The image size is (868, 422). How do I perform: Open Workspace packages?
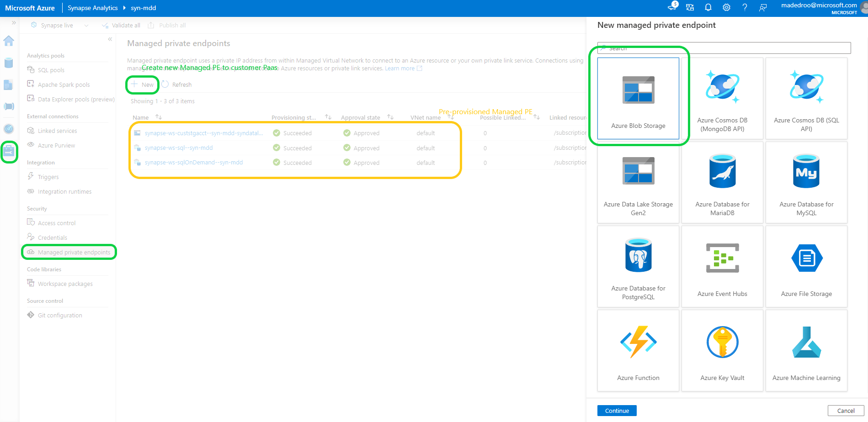[x=65, y=284]
